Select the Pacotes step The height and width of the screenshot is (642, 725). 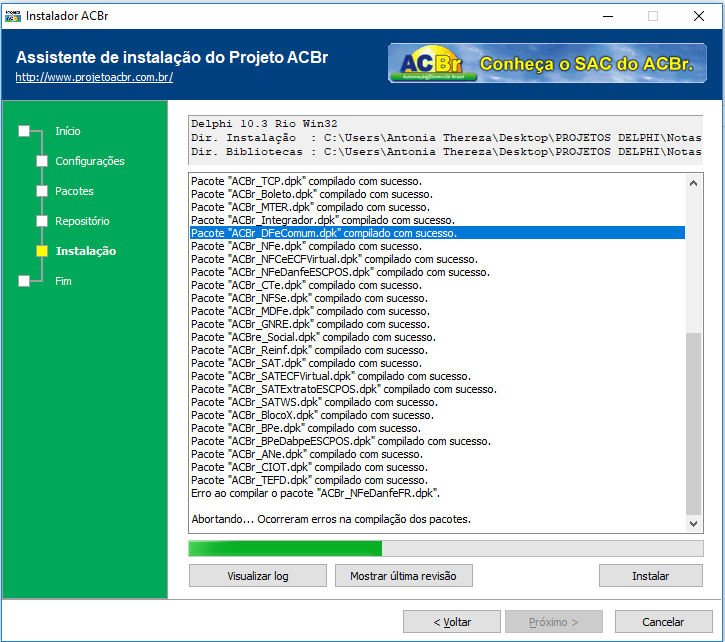(74, 191)
